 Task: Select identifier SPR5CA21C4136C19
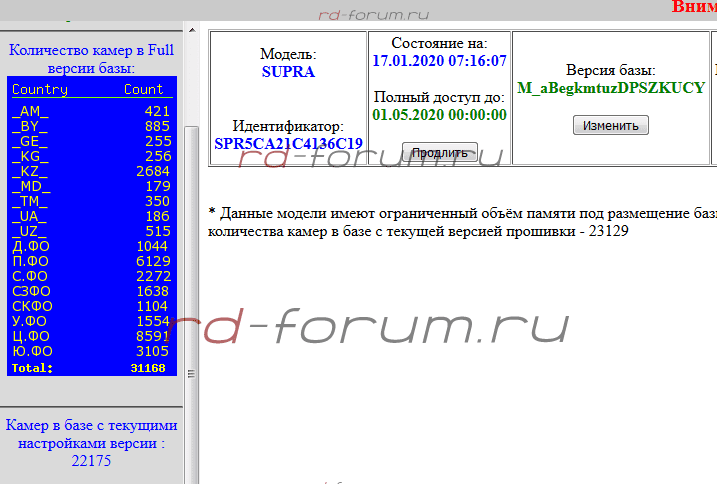(x=288, y=144)
